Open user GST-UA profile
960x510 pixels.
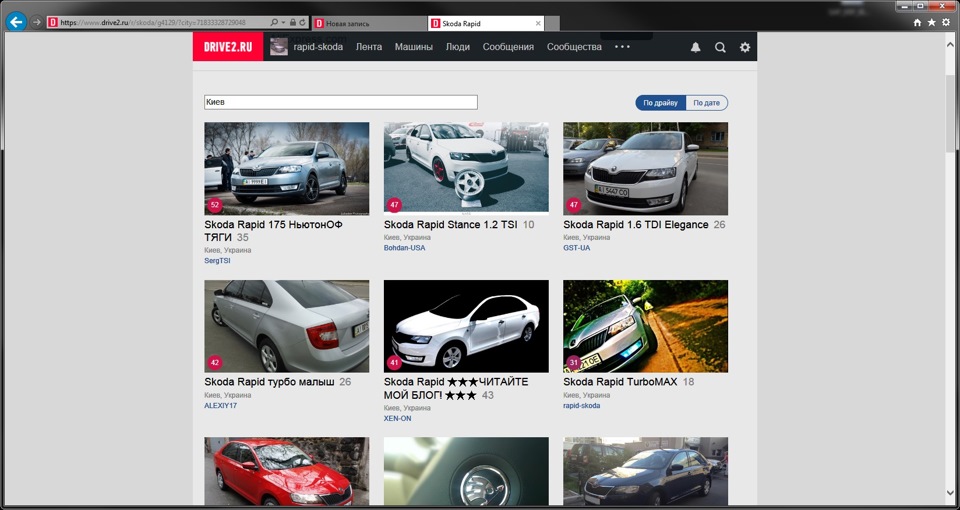(x=577, y=248)
